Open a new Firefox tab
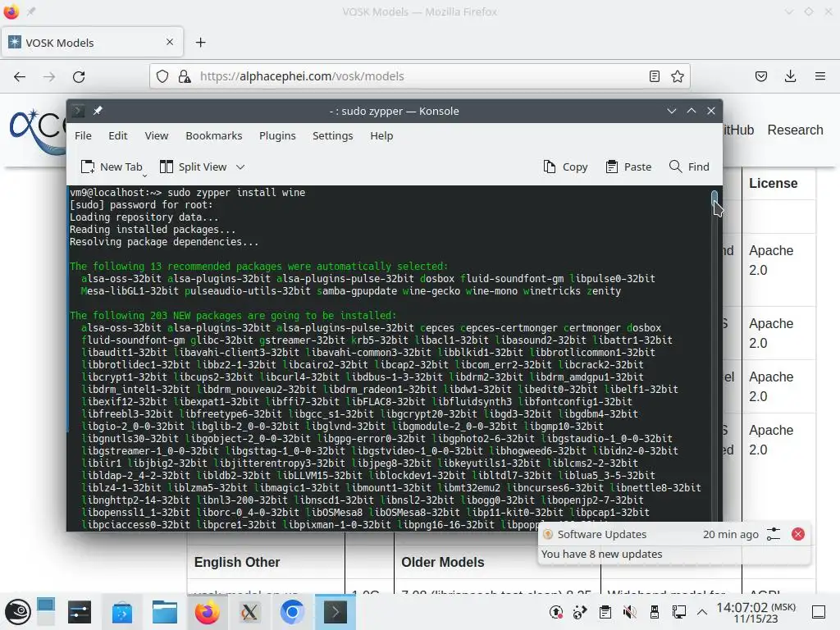Image resolution: width=840 pixels, height=630 pixels. tap(200, 43)
